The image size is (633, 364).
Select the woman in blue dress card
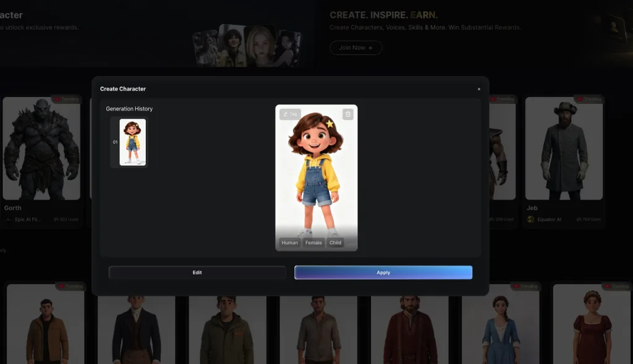[501, 324]
